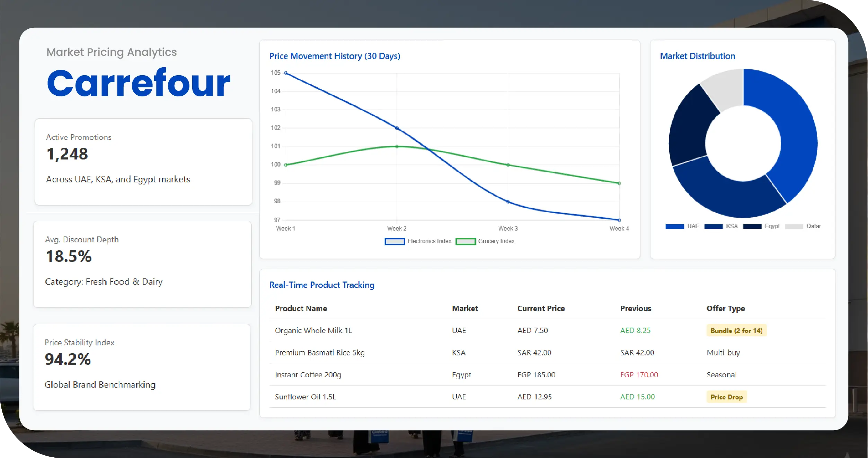Click the Week 2 Grocery Index data point
The image size is (868, 458).
397,147
